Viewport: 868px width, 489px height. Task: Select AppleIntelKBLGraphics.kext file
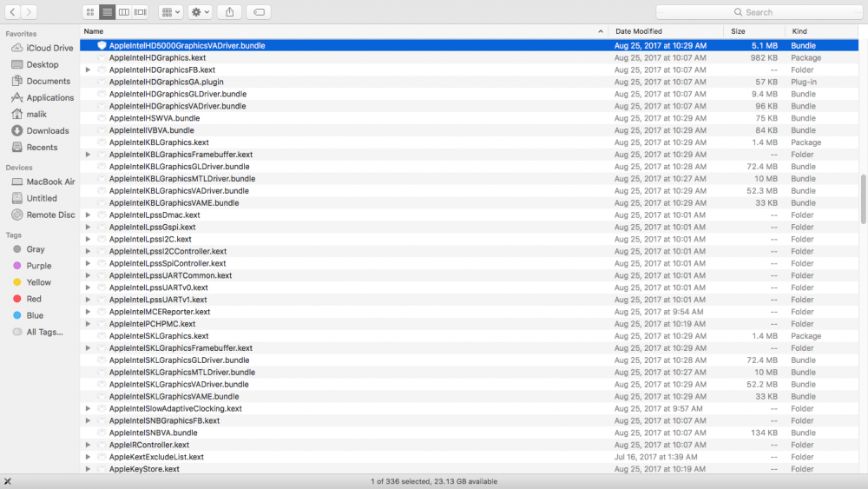[x=159, y=142]
